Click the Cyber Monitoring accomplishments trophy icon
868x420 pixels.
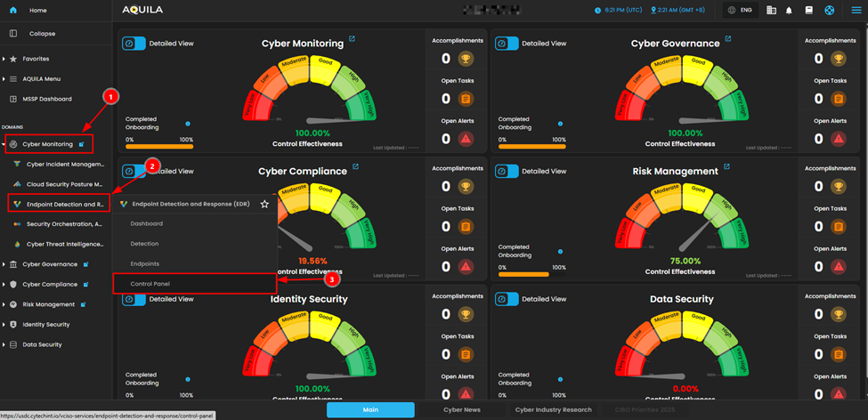(x=465, y=59)
